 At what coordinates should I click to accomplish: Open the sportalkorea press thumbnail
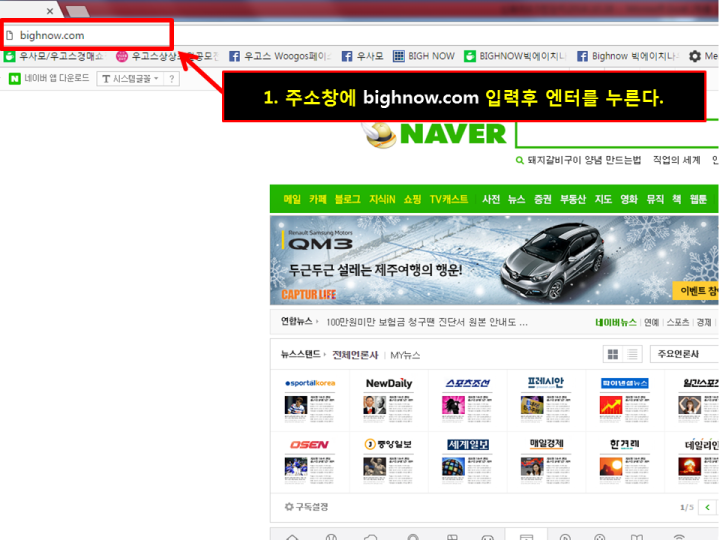tap(310, 400)
